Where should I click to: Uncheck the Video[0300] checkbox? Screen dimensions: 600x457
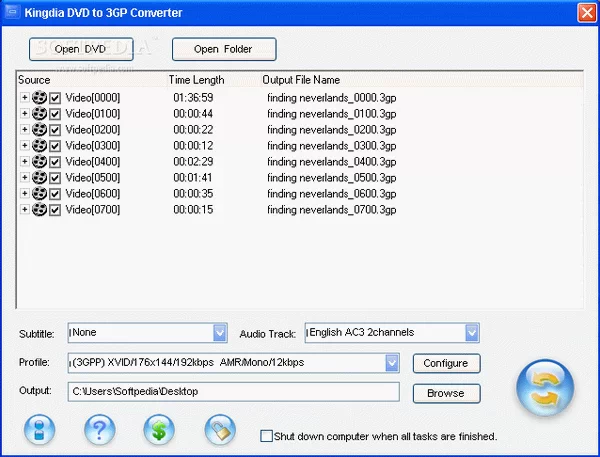coord(55,146)
